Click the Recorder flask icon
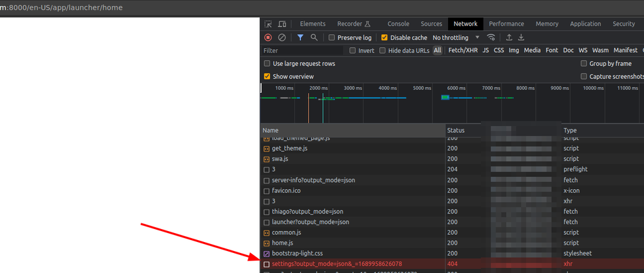The width and height of the screenshot is (644, 273). coord(367,24)
